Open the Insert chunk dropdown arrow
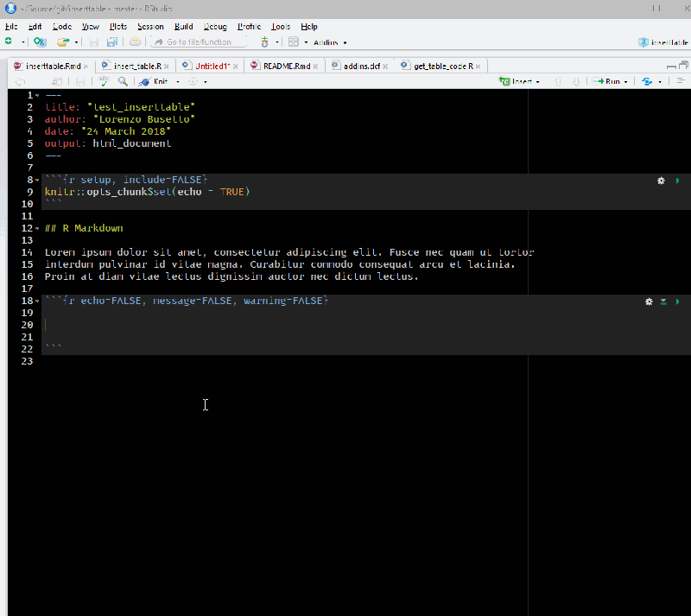 [537, 80]
